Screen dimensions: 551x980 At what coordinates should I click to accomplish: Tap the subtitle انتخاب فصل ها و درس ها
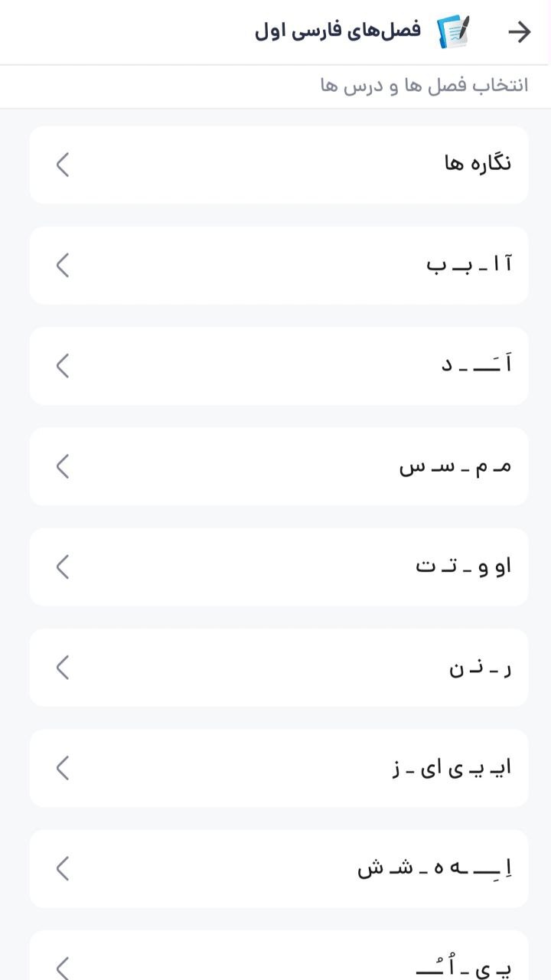coord(424,85)
